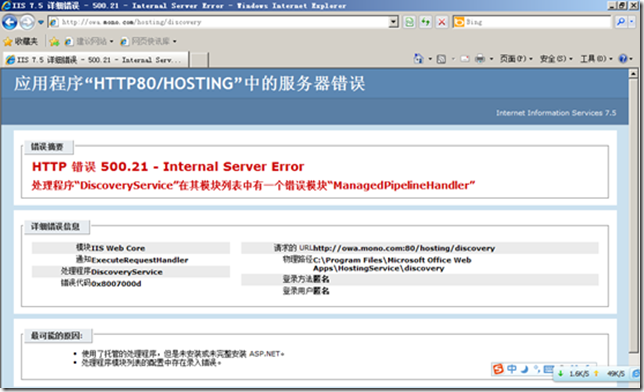Go back with the blue Back arrow
The image size is (644, 392).
click(x=10, y=22)
